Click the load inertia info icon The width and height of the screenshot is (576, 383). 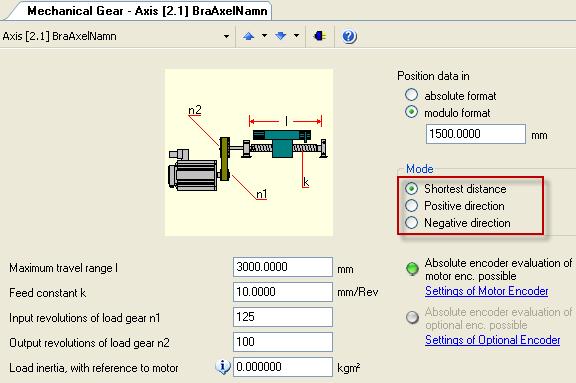point(223,366)
